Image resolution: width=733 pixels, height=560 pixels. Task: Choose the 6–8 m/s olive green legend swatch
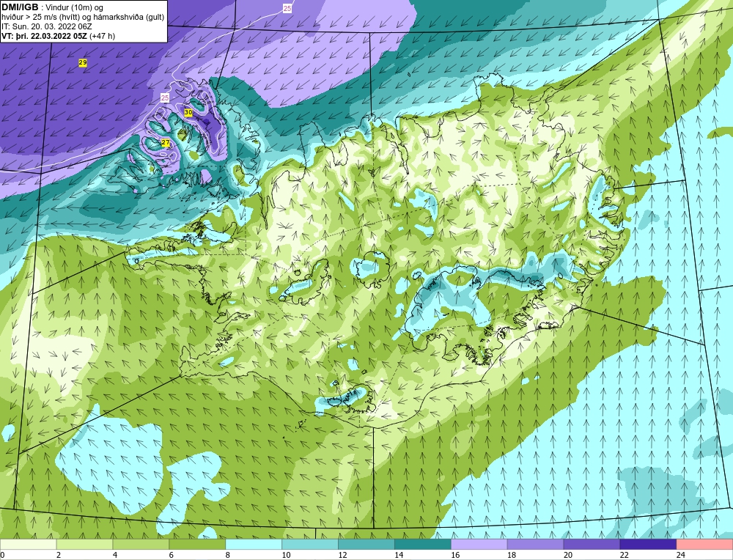click(x=197, y=545)
